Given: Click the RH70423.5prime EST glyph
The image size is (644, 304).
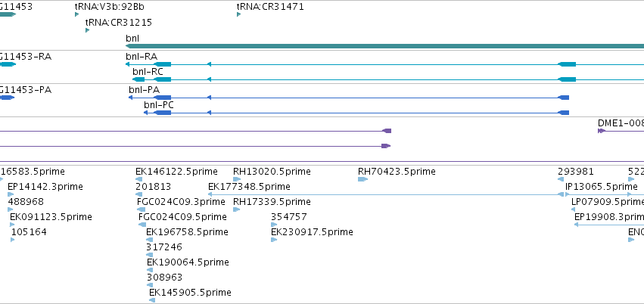Looking at the screenshot, I should coord(362,179).
